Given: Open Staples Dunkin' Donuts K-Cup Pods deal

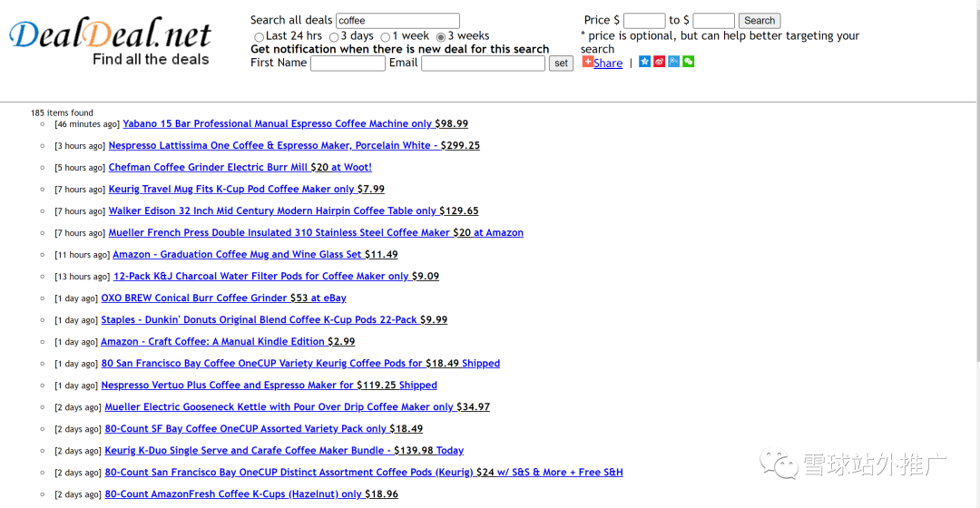Looking at the screenshot, I should pyautogui.click(x=274, y=320).
